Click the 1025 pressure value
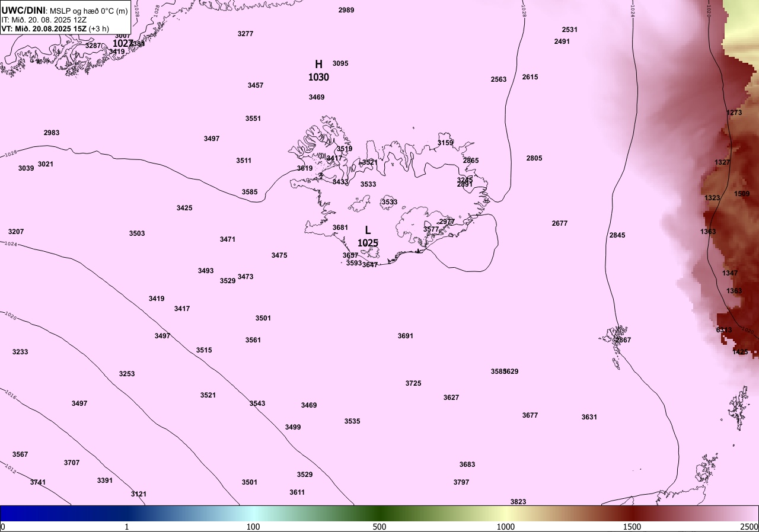This screenshot has width=759, height=532. tap(368, 243)
